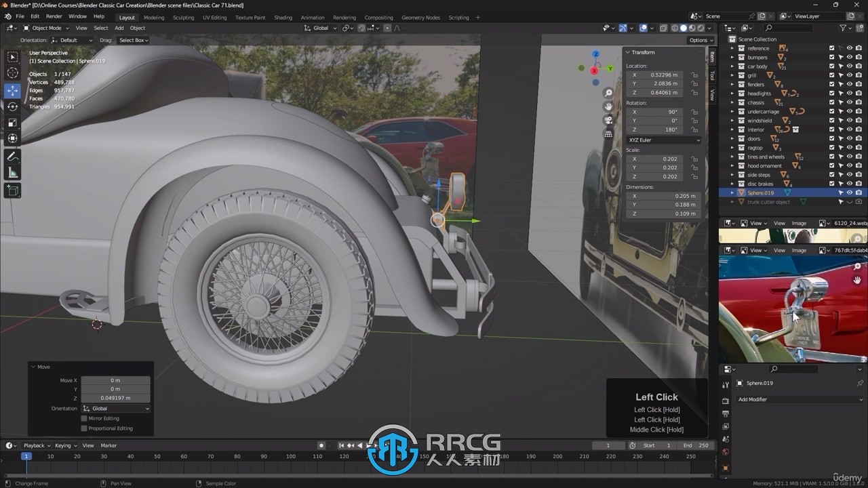Toggle auto keying record dot

click(321, 445)
